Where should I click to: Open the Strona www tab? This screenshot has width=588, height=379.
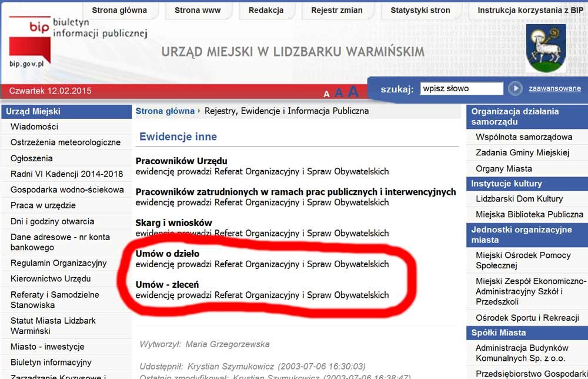(198, 10)
